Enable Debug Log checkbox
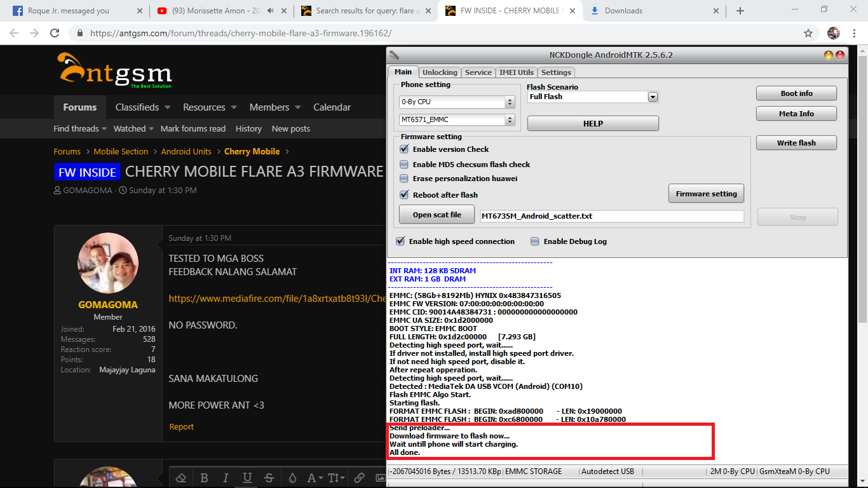The height and width of the screenshot is (488, 868). tap(535, 241)
